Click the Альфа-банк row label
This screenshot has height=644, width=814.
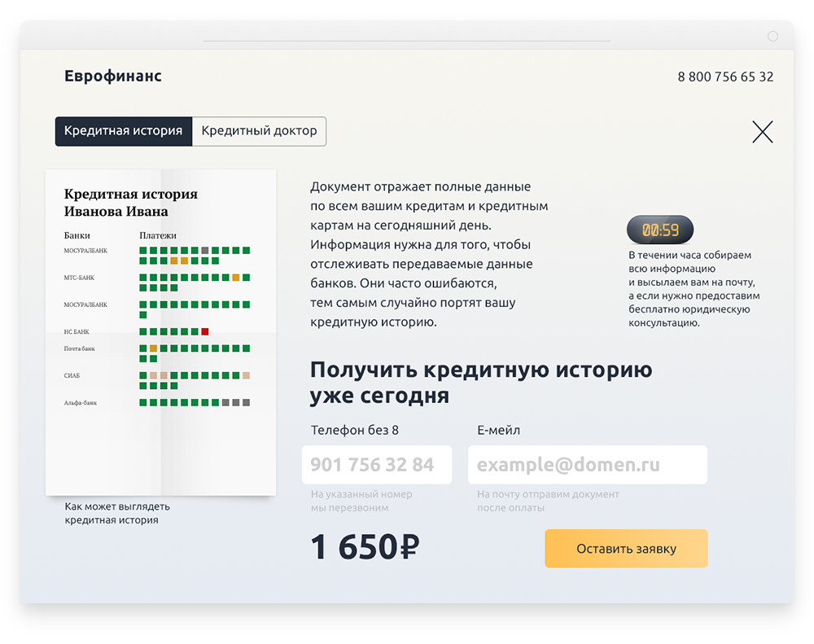click(x=81, y=403)
